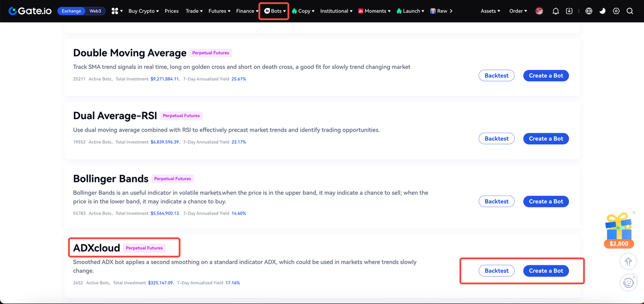This screenshot has width=644, height=304.
Task: Expand the Assets dropdown
Action: [490, 11]
